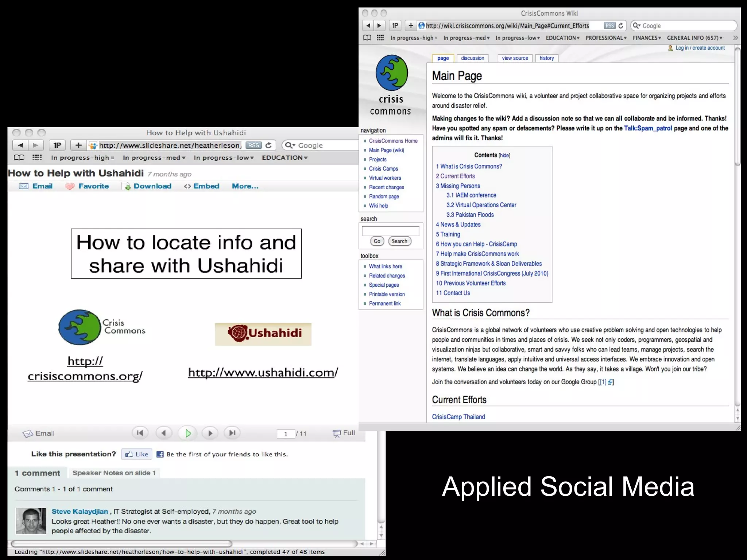
Task: Open Pakistan Floods contents entry
Action: pyautogui.click(x=470, y=215)
